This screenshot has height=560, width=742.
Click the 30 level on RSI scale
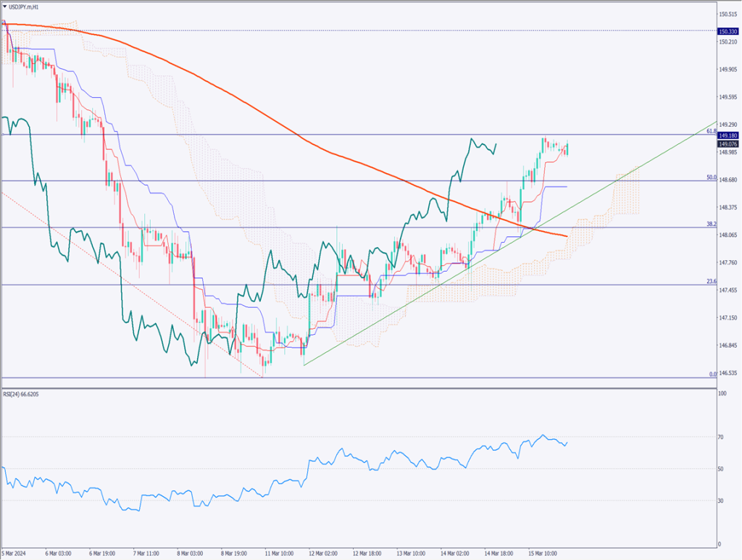[x=721, y=501]
